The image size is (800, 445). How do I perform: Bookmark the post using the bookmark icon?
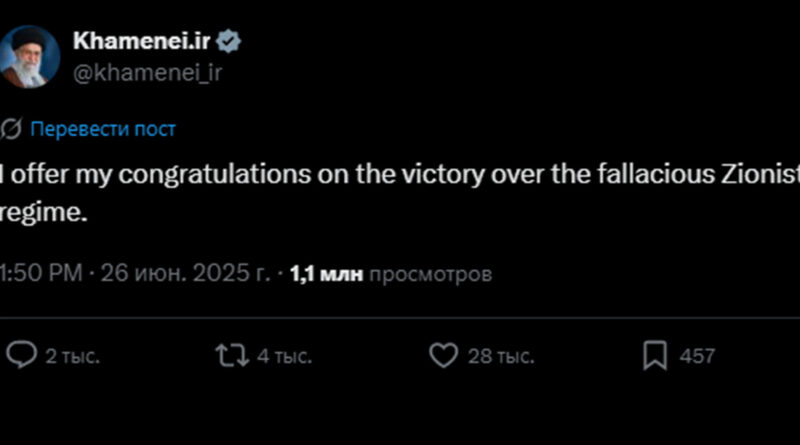coord(655,355)
